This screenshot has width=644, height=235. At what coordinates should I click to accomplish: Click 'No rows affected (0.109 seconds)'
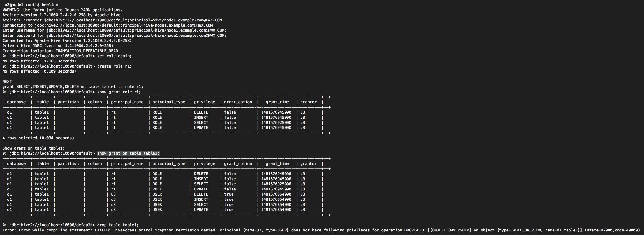pos(39,71)
